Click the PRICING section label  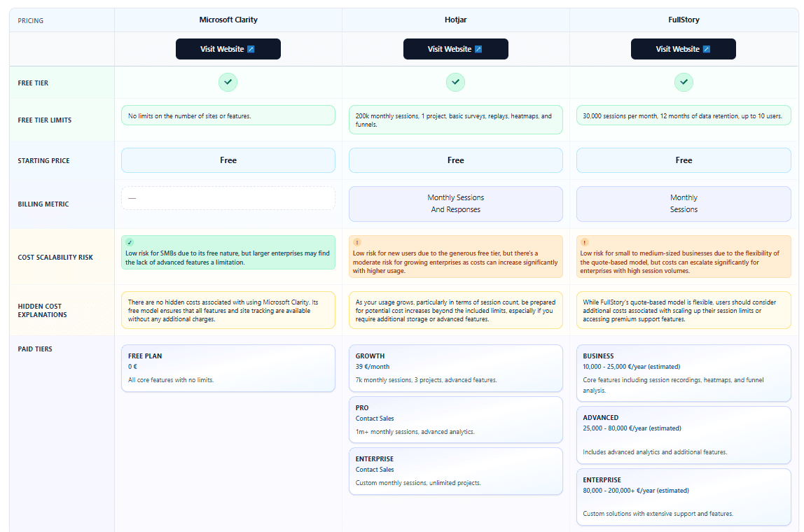pyautogui.click(x=31, y=21)
